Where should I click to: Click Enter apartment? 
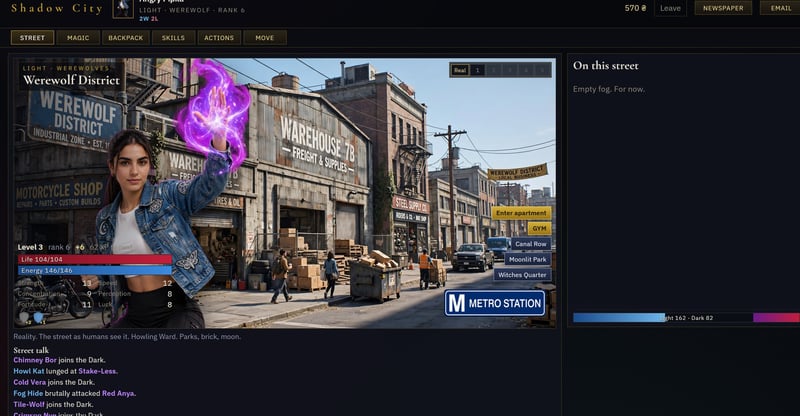click(521, 213)
